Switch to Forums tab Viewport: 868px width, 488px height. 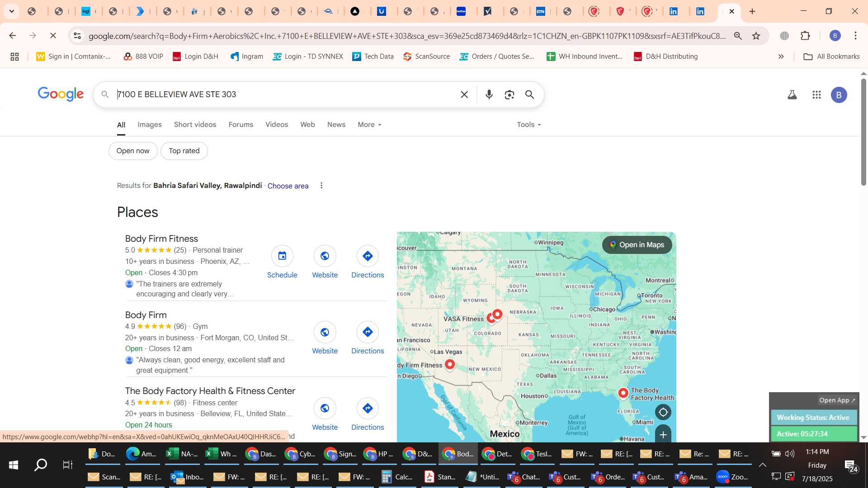coord(241,125)
